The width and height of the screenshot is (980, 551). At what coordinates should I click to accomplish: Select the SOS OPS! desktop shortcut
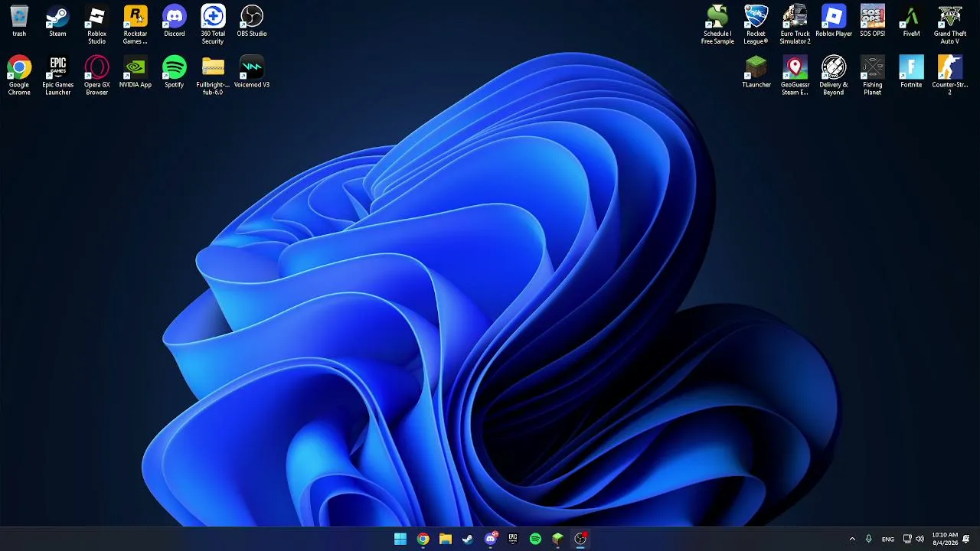point(873,21)
